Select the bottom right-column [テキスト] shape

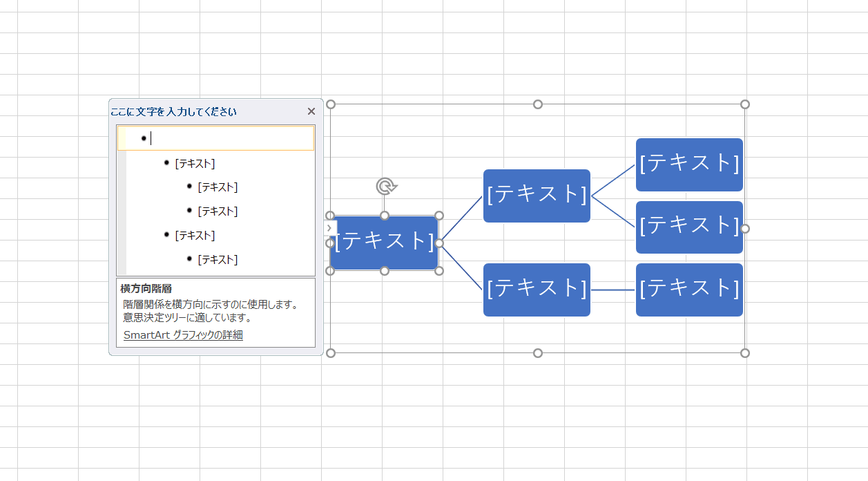[689, 290]
